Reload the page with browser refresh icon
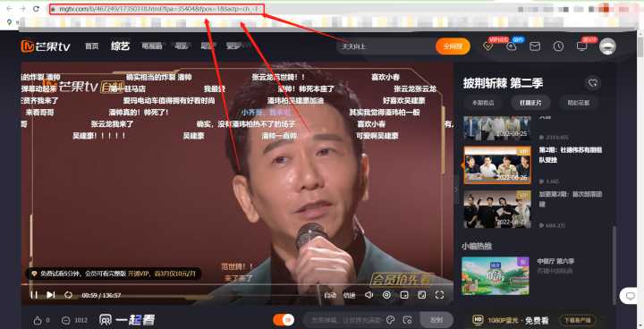This screenshot has width=644, height=329. click(36, 9)
